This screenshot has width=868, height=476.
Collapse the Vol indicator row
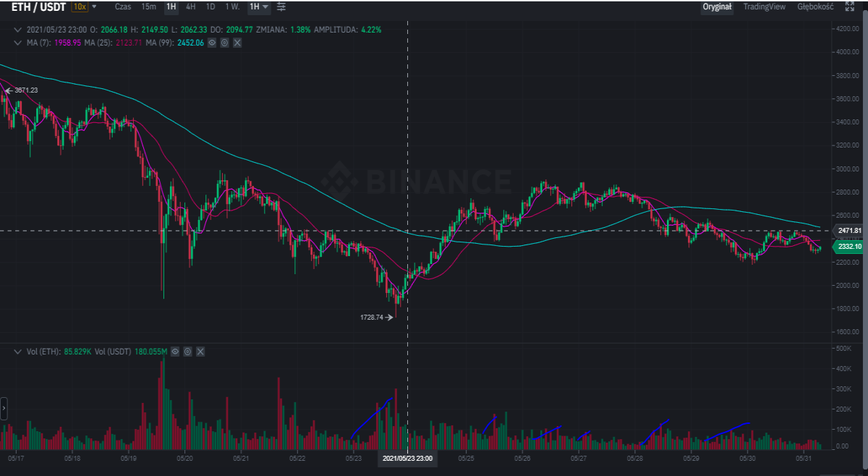pos(19,352)
